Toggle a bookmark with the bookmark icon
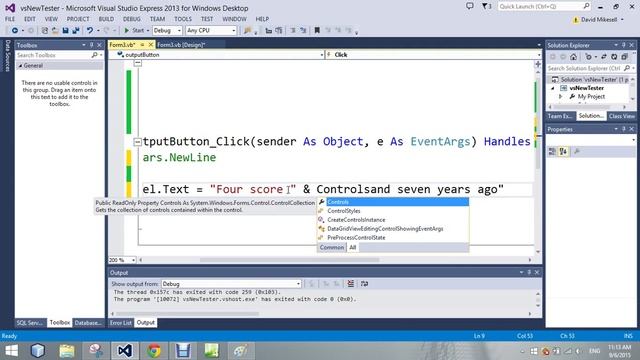Viewport: 640px width, 360px height. click(317, 31)
